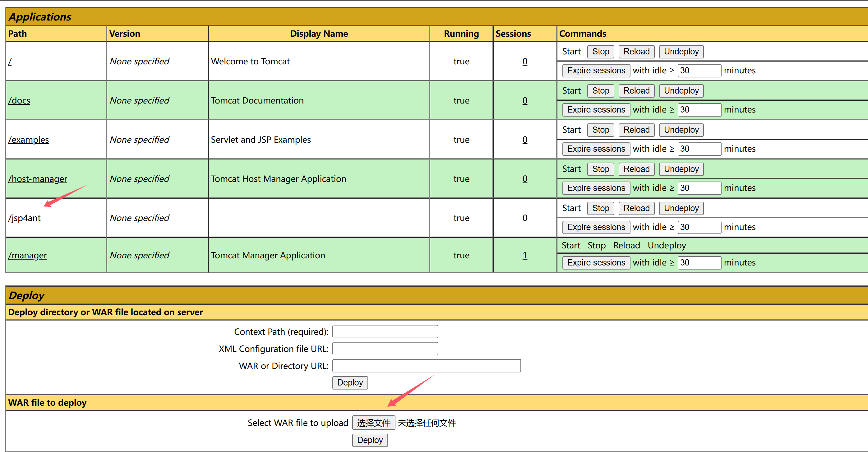The image size is (868, 452).
Task: Click the idle minutes field for /examples
Action: click(x=699, y=149)
